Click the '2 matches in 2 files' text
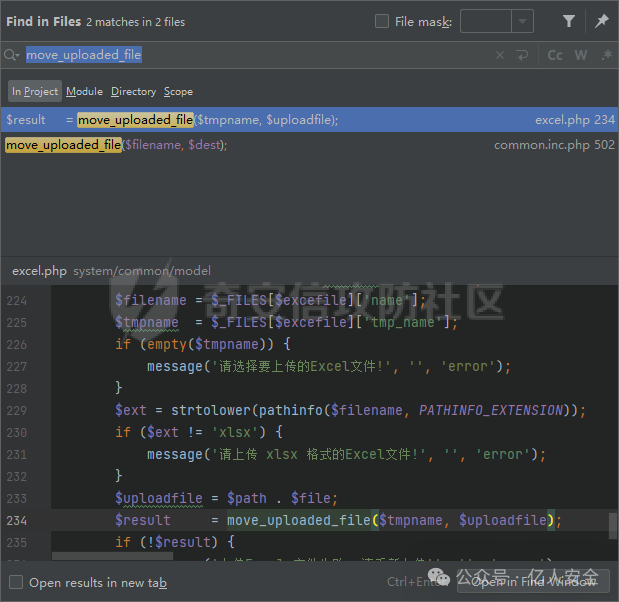The image size is (619, 602). (135, 22)
